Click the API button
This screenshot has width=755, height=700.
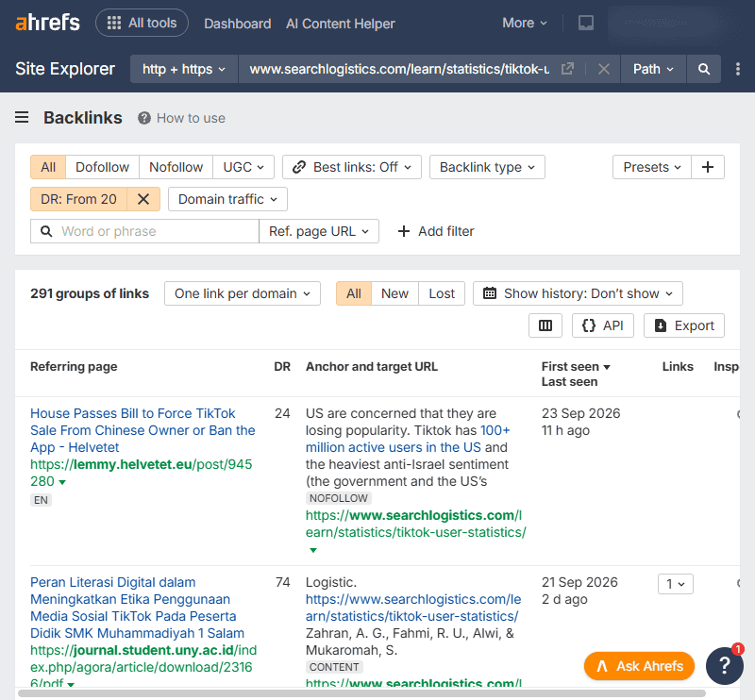(603, 325)
